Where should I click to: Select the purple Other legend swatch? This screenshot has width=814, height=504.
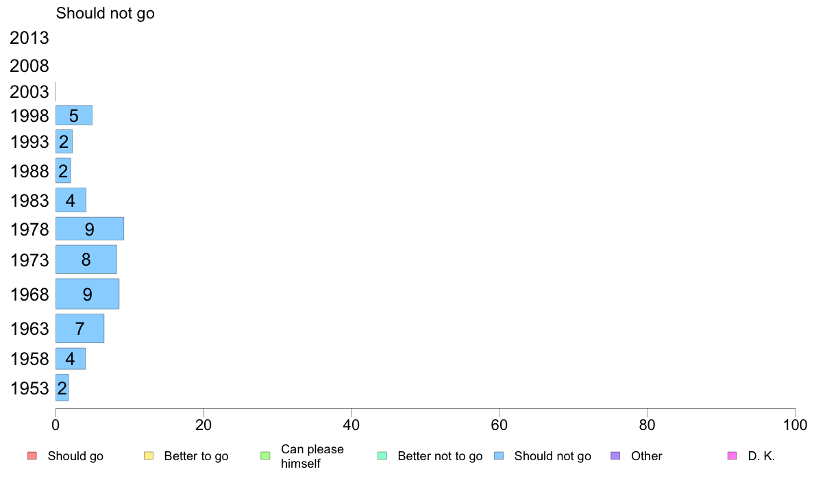click(x=616, y=456)
